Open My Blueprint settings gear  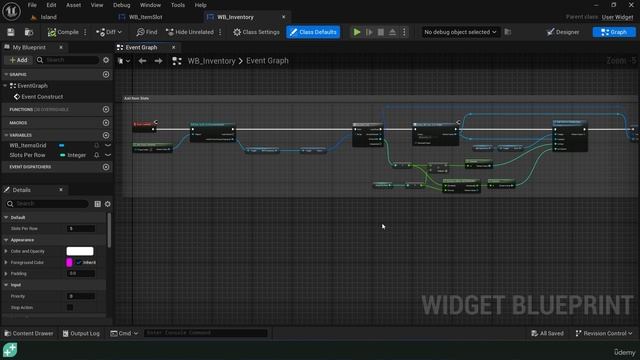coord(106,60)
